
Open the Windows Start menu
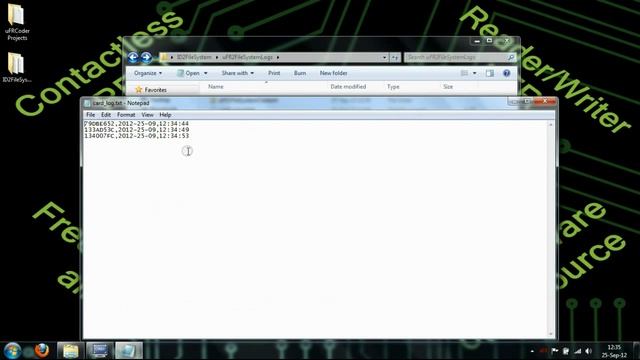[12, 351]
